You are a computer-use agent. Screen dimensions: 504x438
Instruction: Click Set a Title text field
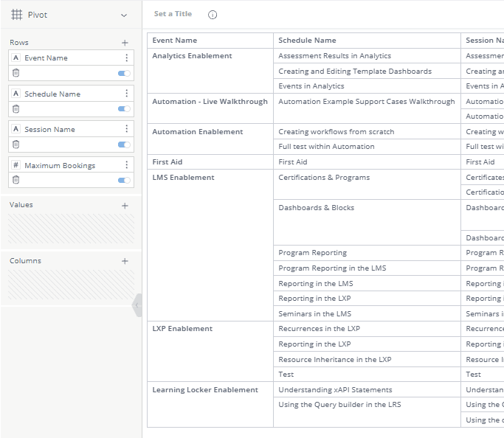click(x=173, y=14)
